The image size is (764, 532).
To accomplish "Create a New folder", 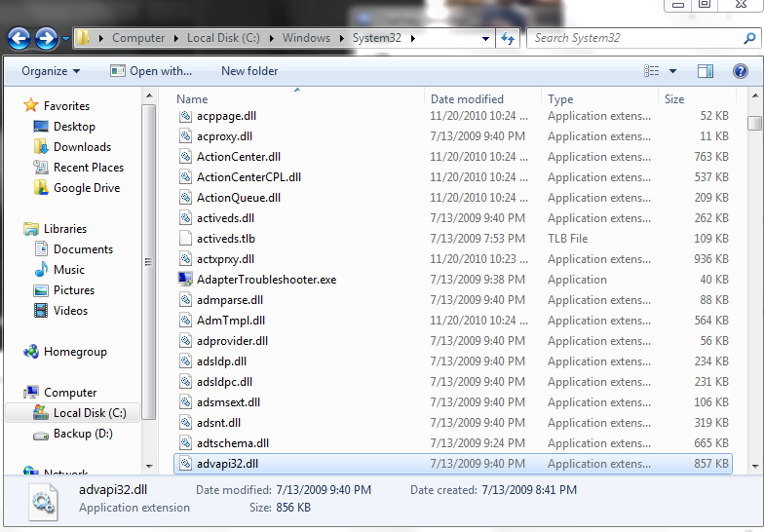I will click(249, 71).
